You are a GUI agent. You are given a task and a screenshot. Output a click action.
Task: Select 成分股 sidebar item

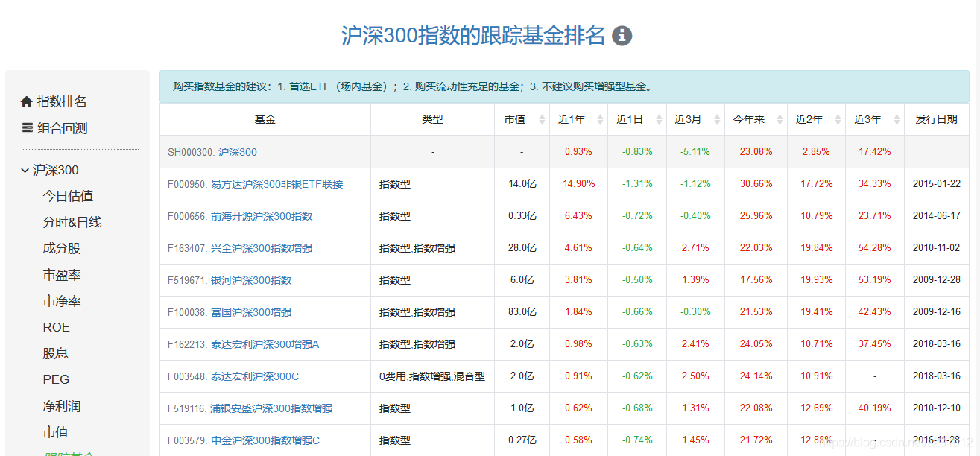click(x=62, y=248)
